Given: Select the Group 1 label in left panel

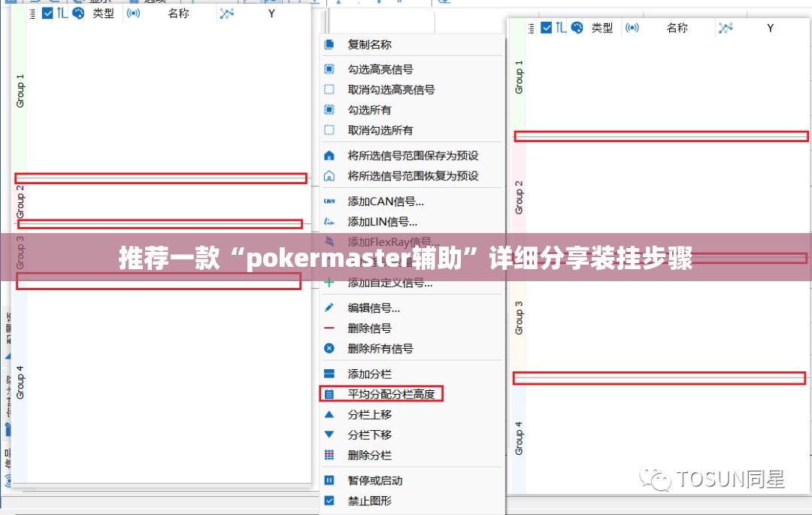Looking at the screenshot, I should pos(20,91).
